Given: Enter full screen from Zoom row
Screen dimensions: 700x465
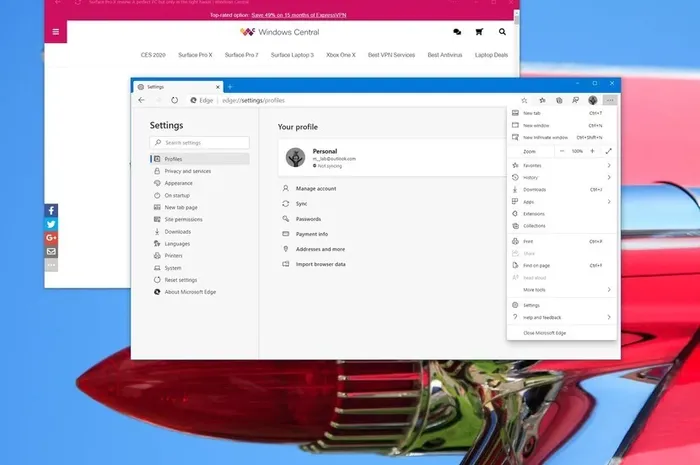Looking at the screenshot, I should 608,151.
